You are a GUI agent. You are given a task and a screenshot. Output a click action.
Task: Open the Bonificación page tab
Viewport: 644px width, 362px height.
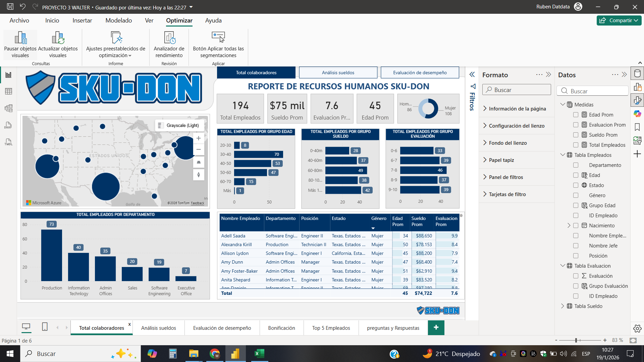pos(281,328)
